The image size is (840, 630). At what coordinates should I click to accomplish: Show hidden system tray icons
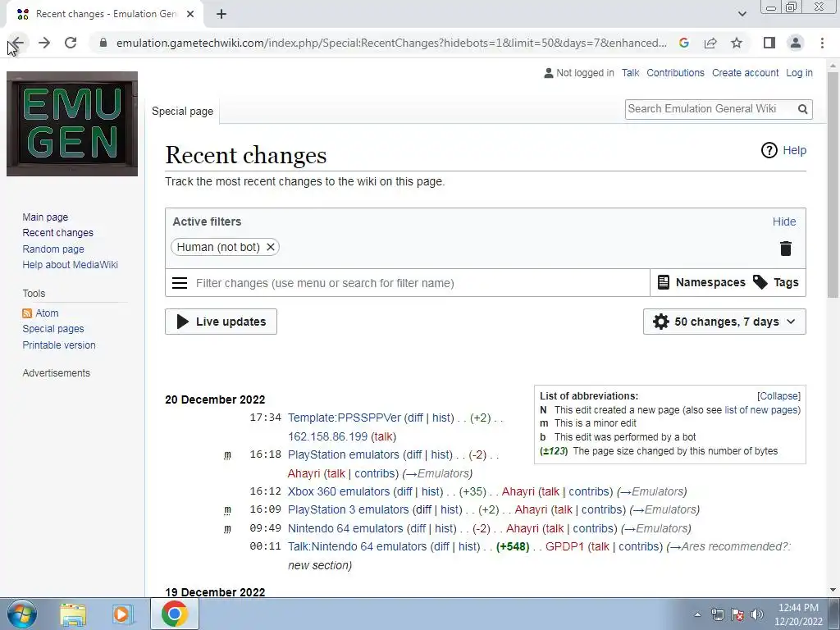pos(697,614)
